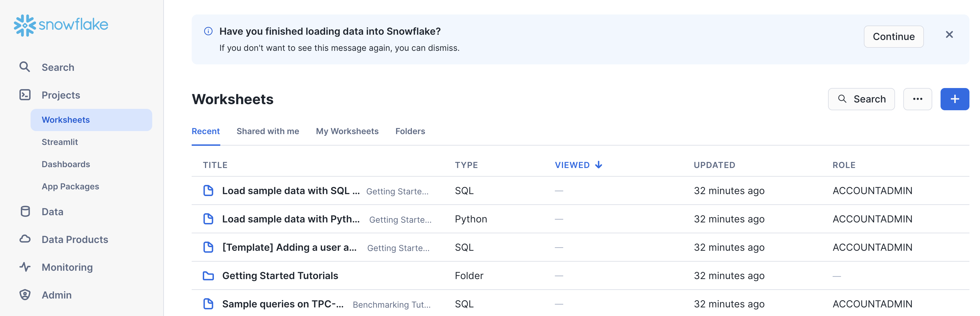This screenshot has width=980, height=316.
Task: Click the 'Worksheets' page heading
Action: (x=232, y=99)
